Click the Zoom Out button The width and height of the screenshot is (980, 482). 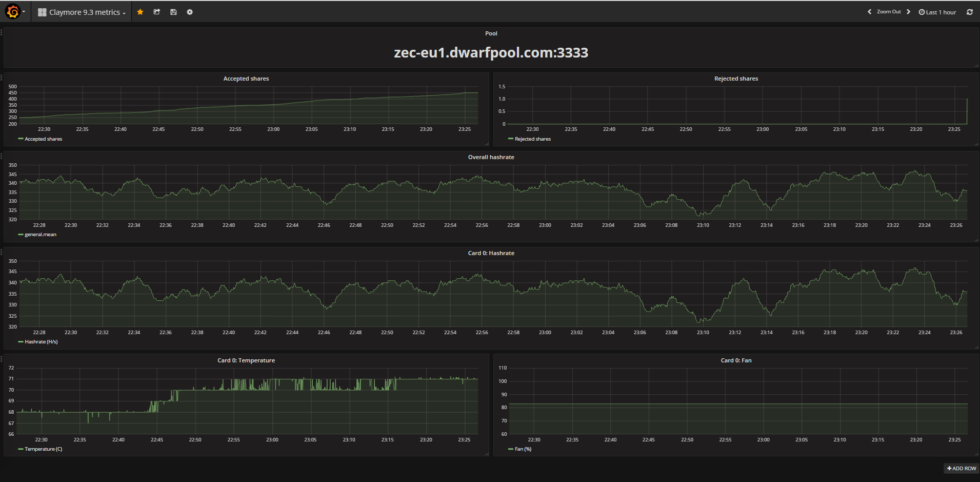(x=889, y=12)
